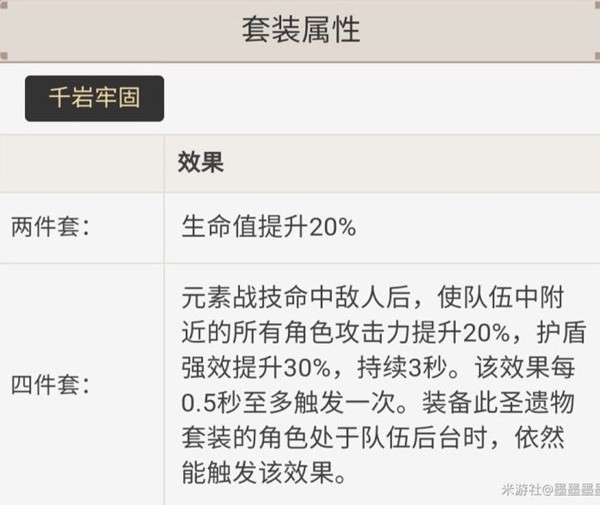Click the 生命值提升20% effect text

coord(270,228)
